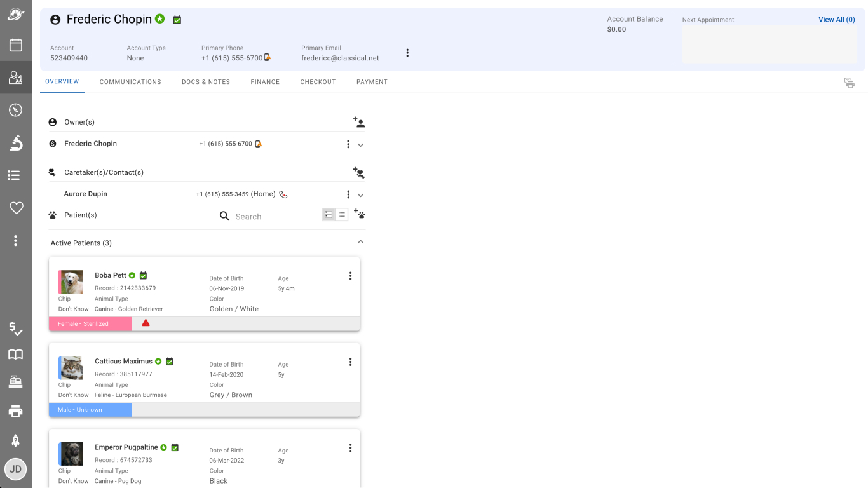
Task: Expand Aurore Dupin caretaker details
Action: (x=360, y=195)
